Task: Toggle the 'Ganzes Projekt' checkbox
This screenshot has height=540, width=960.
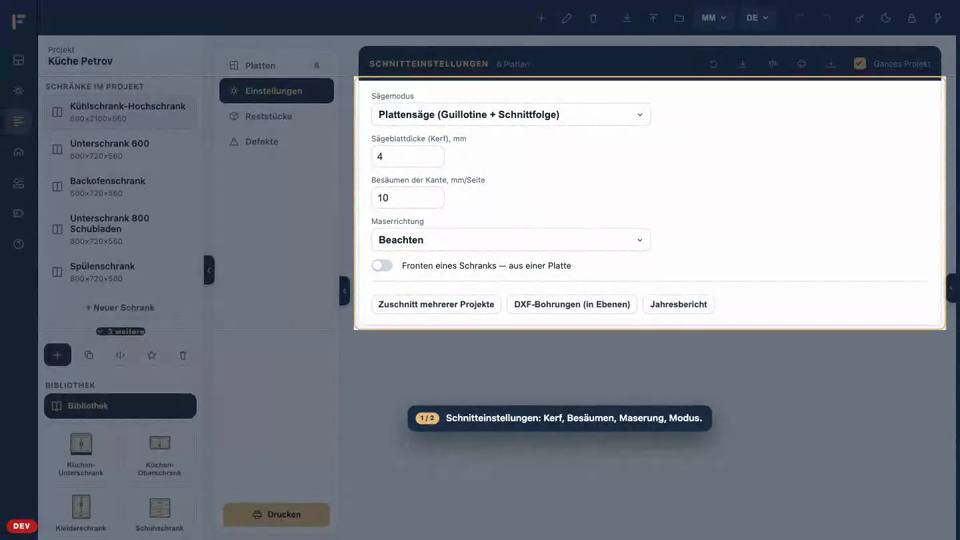Action: (860, 64)
